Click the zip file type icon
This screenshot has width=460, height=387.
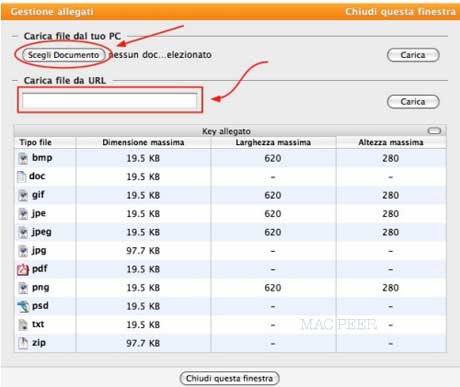click(23, 343)
